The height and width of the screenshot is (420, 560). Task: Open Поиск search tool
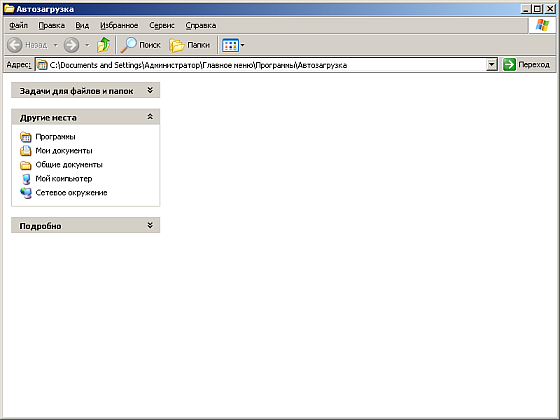tap(140, 45)
